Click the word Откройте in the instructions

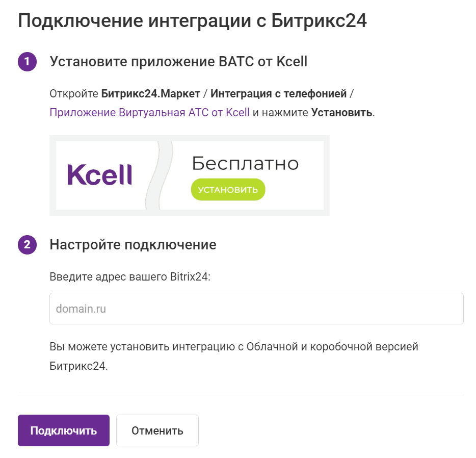click(74, 94)
